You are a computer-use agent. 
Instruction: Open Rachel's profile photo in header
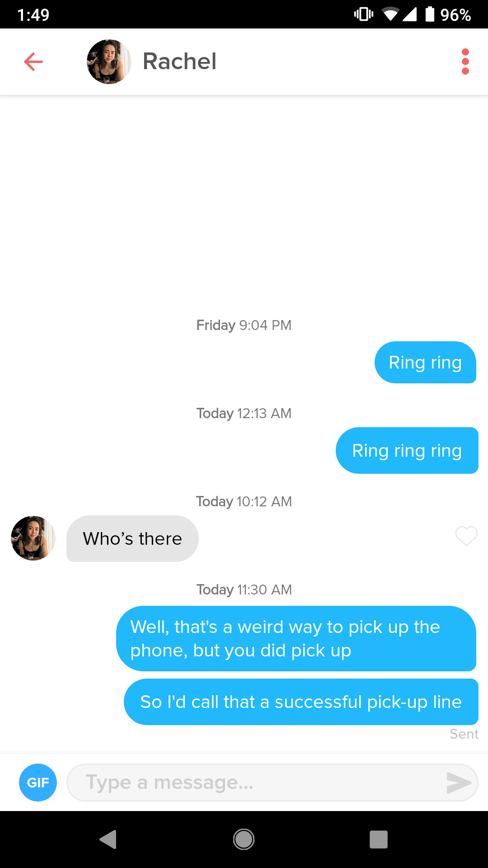click(x=109, y=61)
